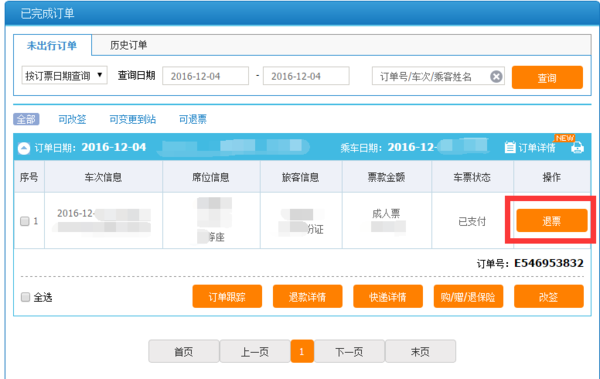Click the printer icon in order header
Viewport: 600px width, 379px height.
tap(577, 147)
